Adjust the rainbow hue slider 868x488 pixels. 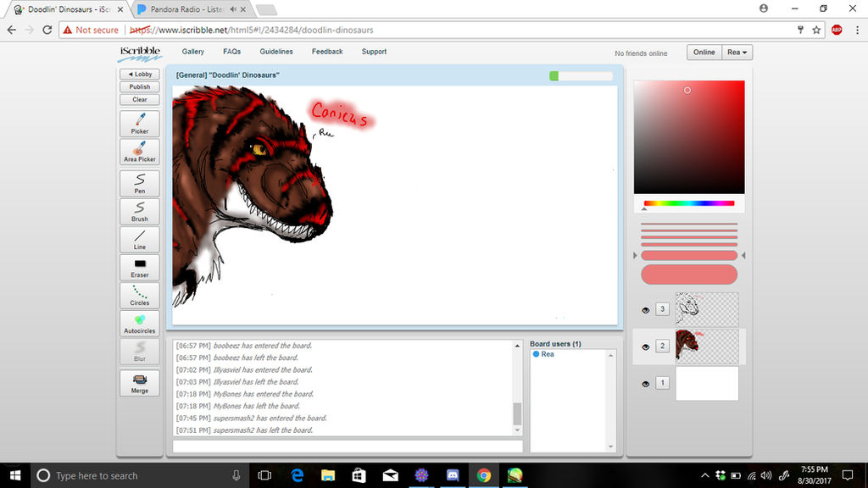[689, 203]
